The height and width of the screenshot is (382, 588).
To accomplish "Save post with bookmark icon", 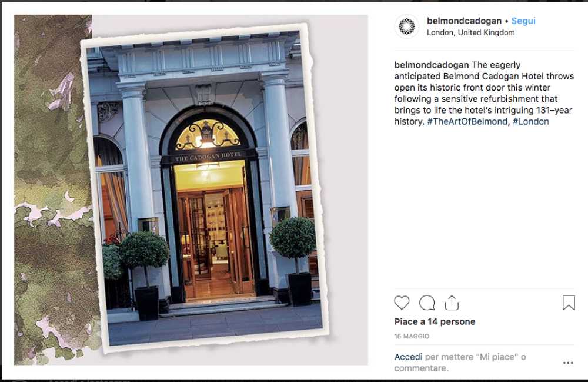I will [x=569, y=303].
